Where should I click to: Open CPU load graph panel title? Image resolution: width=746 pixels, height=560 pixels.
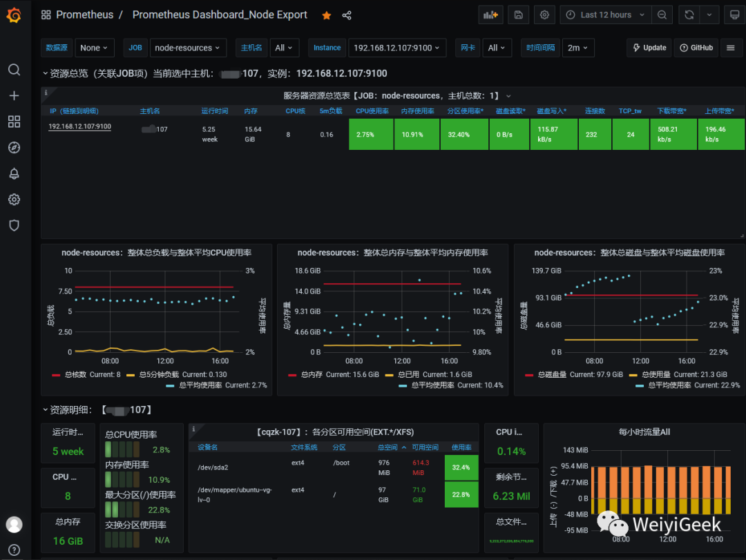pyautogui.click(x=157, y=253)
